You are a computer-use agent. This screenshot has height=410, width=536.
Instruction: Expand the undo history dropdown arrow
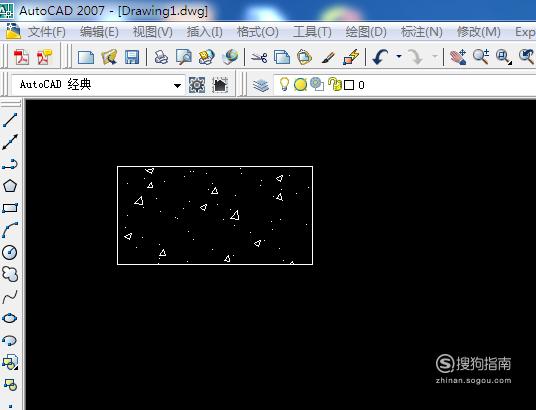coord(399,57)
